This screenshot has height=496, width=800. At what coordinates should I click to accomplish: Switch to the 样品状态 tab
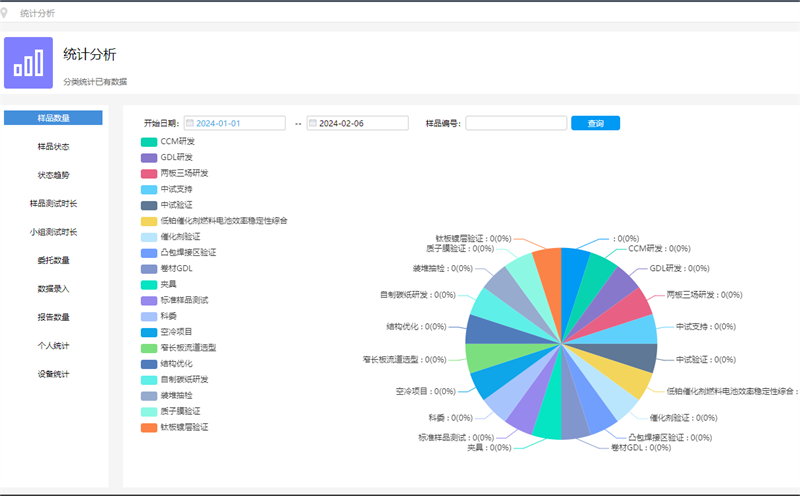[53, 146]
